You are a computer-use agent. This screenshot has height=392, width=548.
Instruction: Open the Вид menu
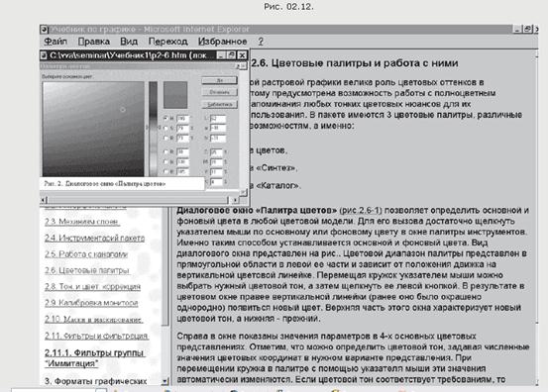pos(129,42)
